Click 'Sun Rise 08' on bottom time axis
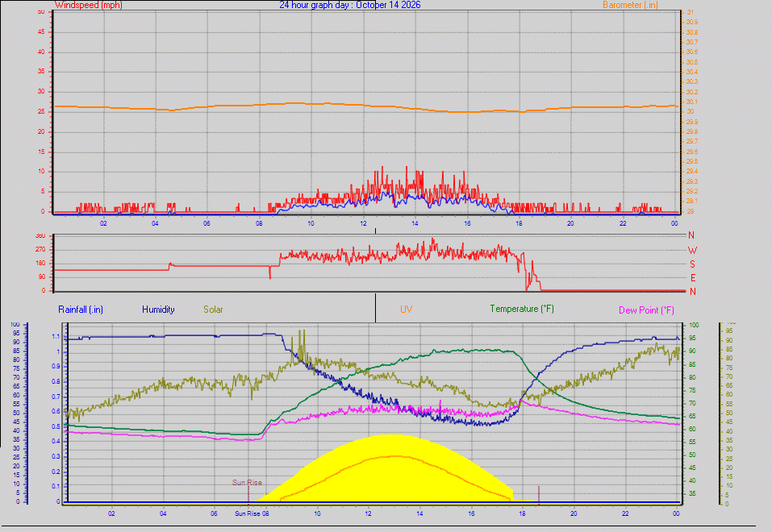The height and width of the screenshot is (532, 772). pyautogui.click(x=252, y=513)
